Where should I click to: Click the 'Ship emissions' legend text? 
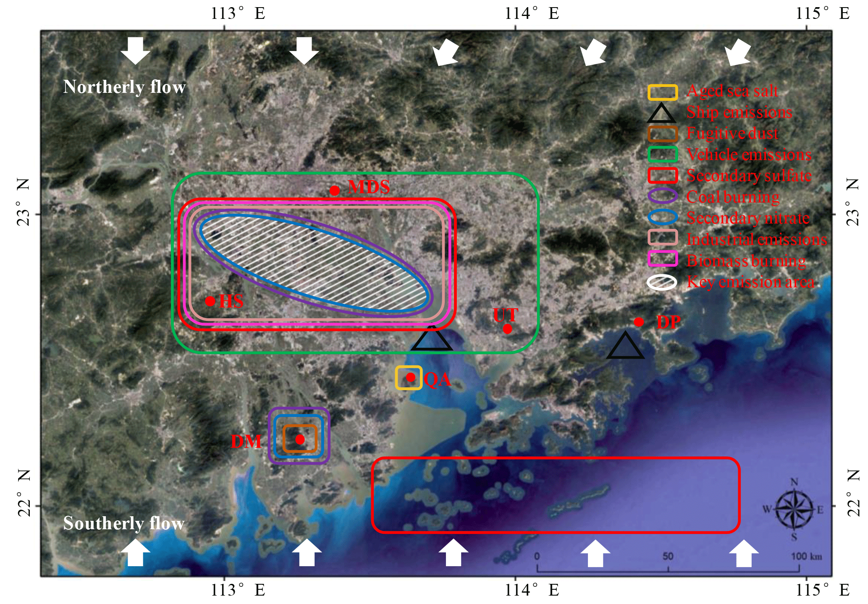pyautogui.click(x=739, y=112)
